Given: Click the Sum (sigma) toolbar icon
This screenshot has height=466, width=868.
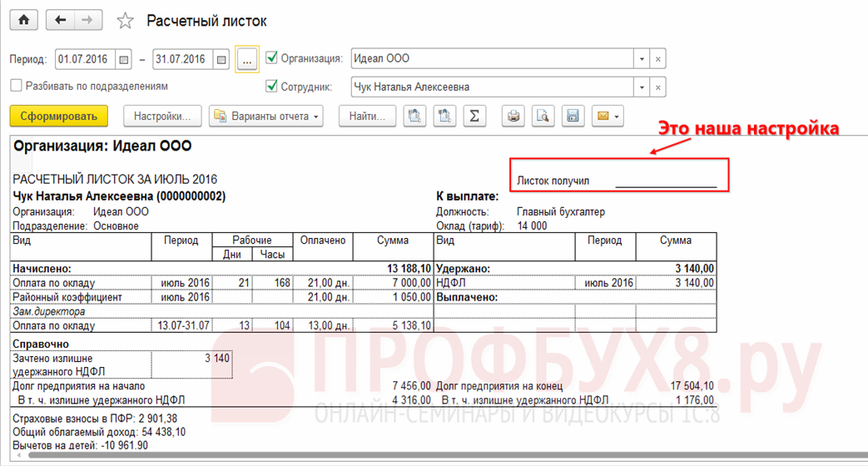Looking at the screenshot, I should (474, 116).
